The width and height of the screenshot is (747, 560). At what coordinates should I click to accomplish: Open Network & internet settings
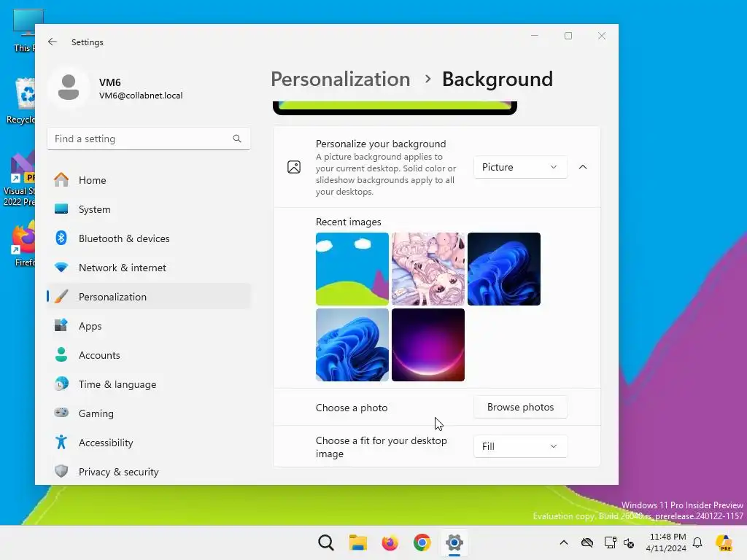click(x=148, y=267)
